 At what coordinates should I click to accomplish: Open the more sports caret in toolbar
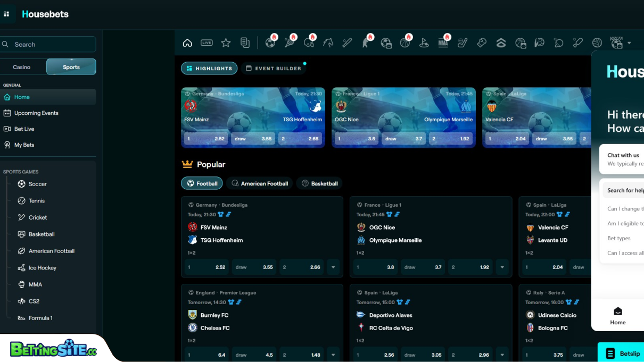pyautogui.click(x=629, y=43)
